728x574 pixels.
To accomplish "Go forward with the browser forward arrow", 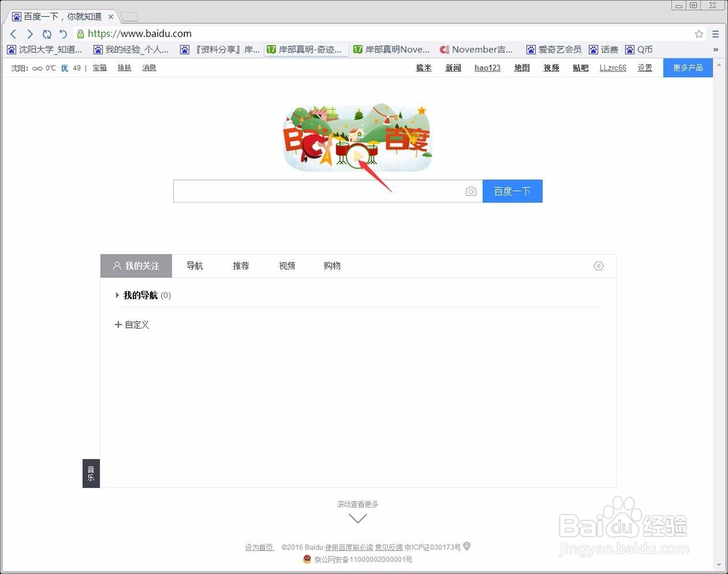I will click(30, 34).
